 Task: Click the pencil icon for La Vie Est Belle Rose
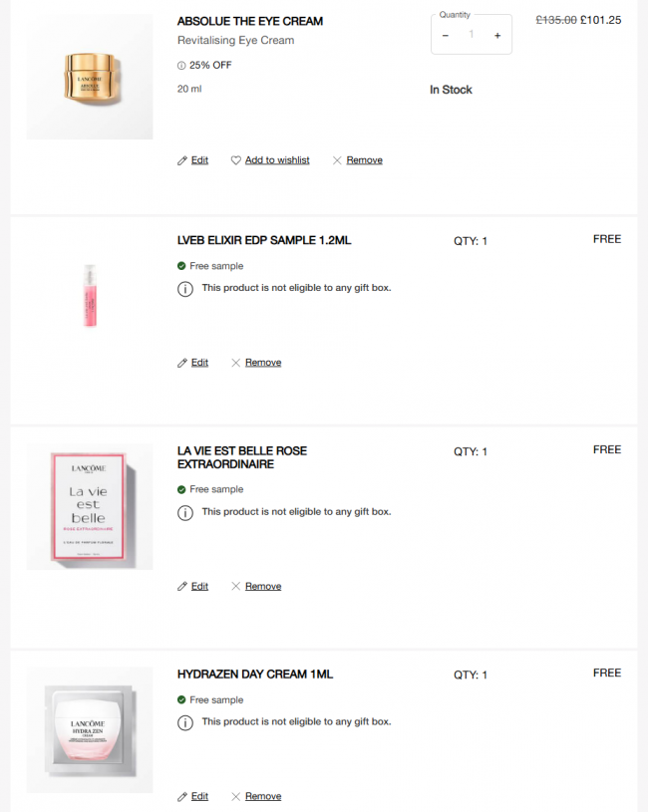(x=182, y=587)
